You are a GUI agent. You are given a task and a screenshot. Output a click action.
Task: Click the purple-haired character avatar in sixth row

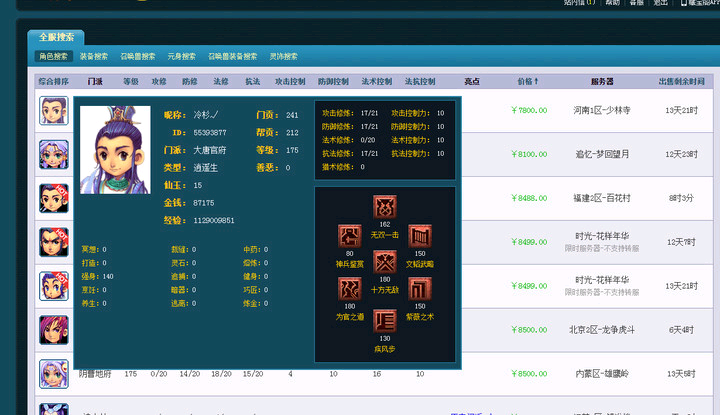54,329
